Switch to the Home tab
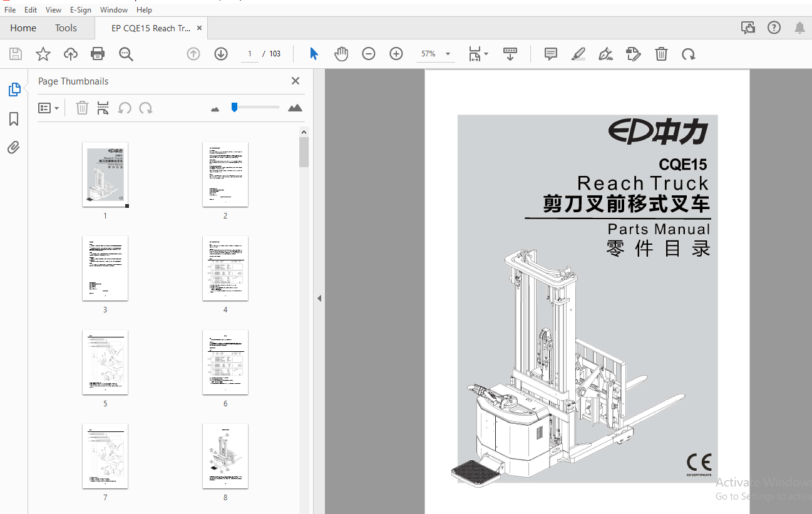The image size is (812, 514). [23, 28]
